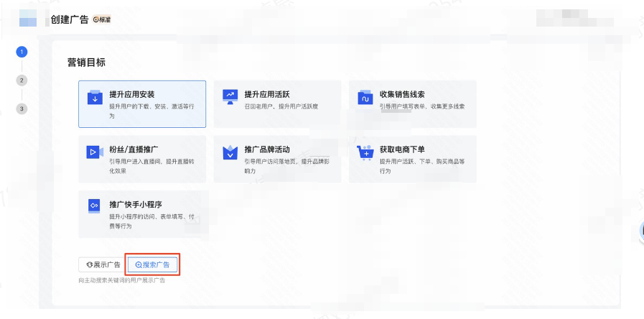Click the 标准 badge beside 创建广告
644x319 pixels.
click(102, 19)
